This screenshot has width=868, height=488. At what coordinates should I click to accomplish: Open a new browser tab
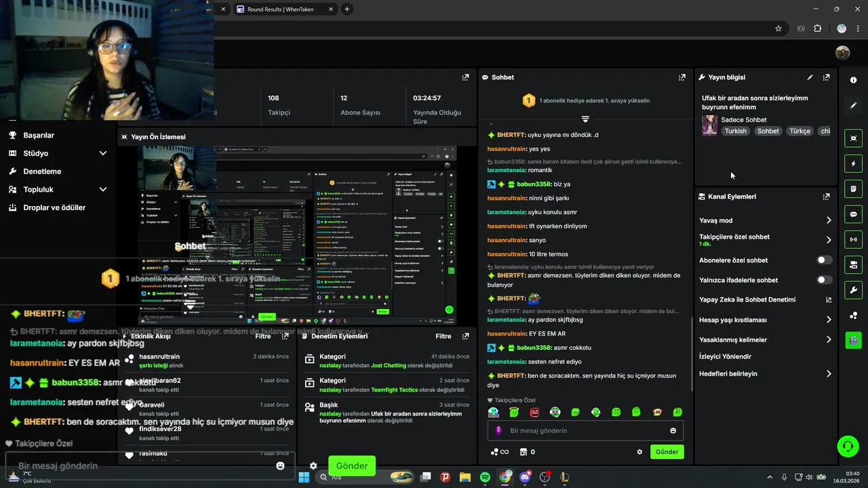tap(347, 9)
